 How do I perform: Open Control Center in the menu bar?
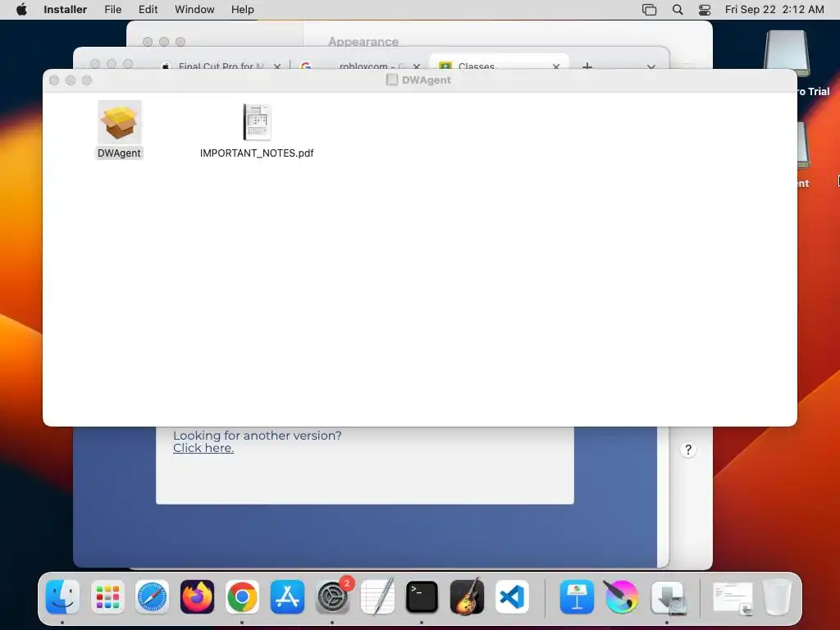point(705,10)
